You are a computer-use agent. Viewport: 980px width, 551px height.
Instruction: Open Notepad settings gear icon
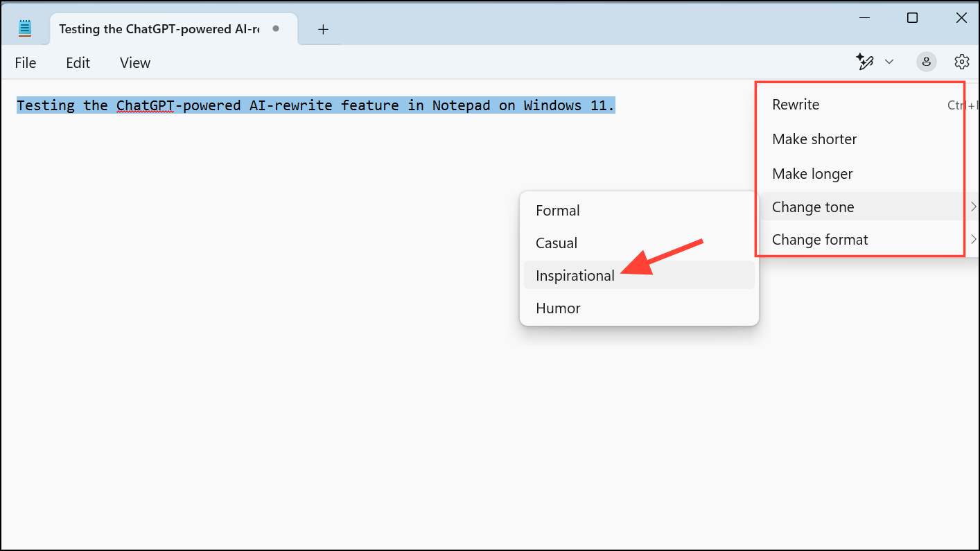pyautogui.click(x=961, y=62)
